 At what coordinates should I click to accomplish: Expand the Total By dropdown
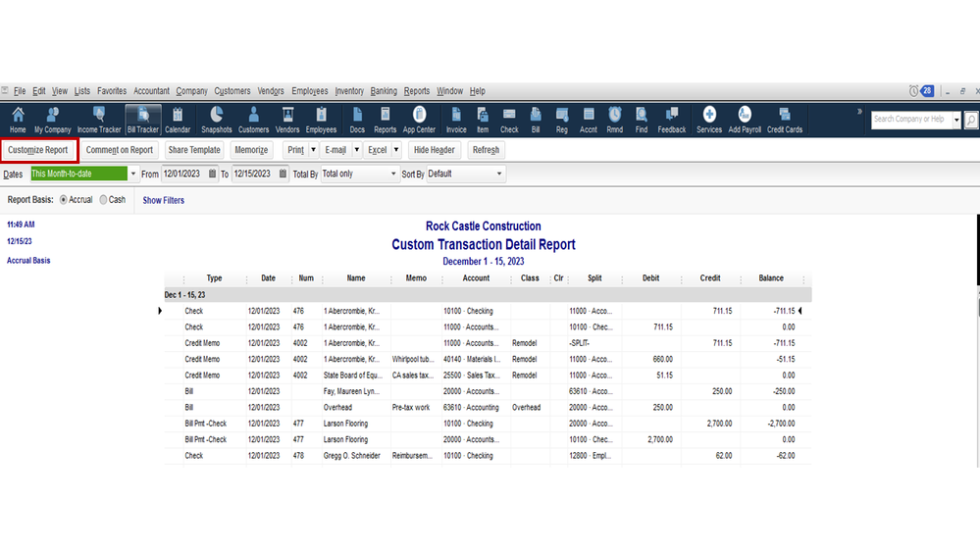393,174
